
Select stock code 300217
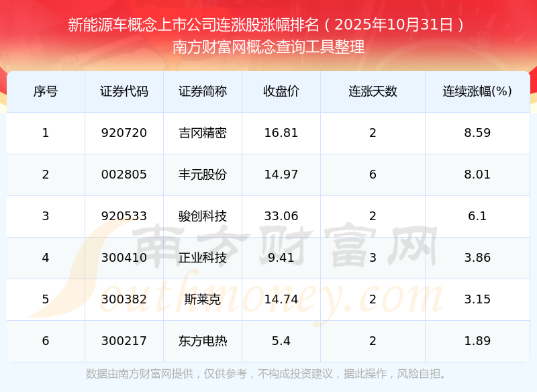pos(124,341)
